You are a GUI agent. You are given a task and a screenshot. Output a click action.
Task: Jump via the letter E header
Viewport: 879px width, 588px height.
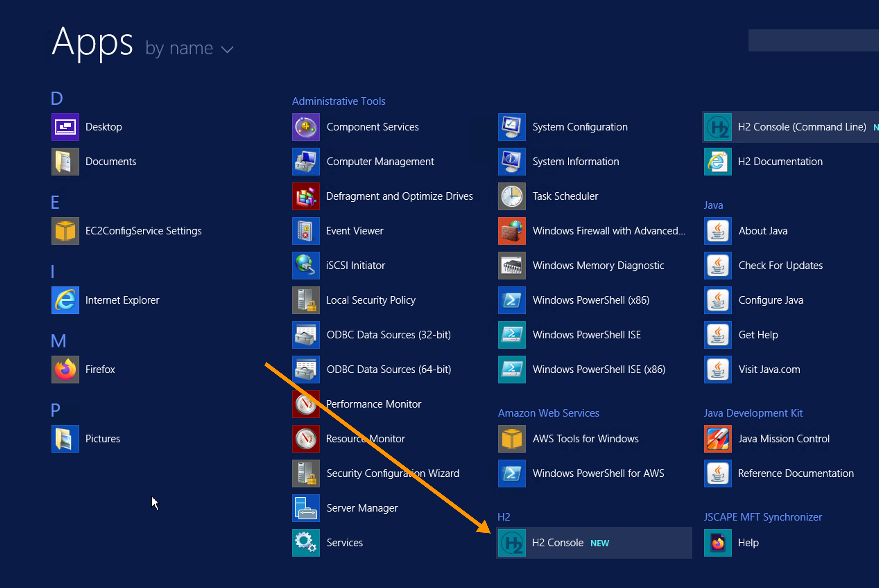click(x=55, y=202)
